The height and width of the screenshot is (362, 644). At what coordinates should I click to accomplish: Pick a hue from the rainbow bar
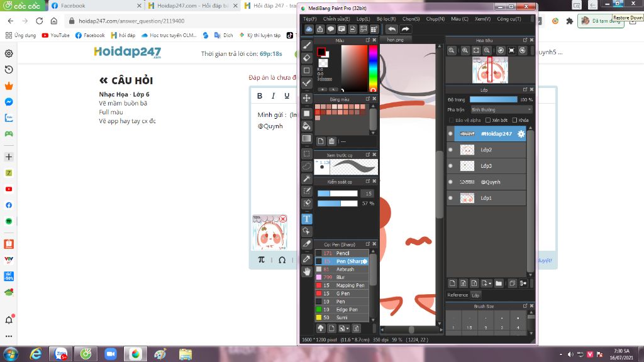[x=372, y=68]
